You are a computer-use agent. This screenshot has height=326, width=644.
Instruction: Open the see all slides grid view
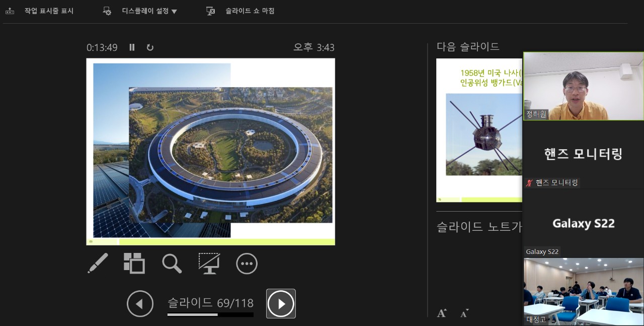134,263
